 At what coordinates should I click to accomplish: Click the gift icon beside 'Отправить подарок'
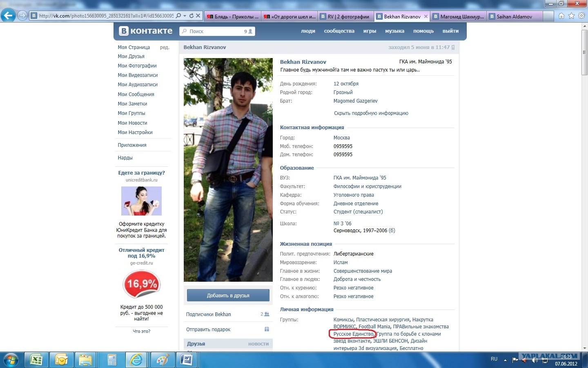click(x=267, y=329)
